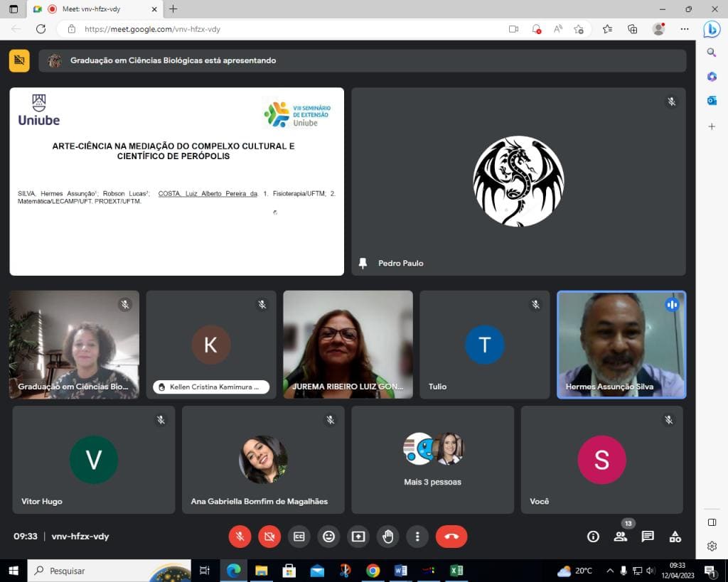Open the browser favorites star-list icon
This screenshot has height=582, width=728.
tap(607, 28)
